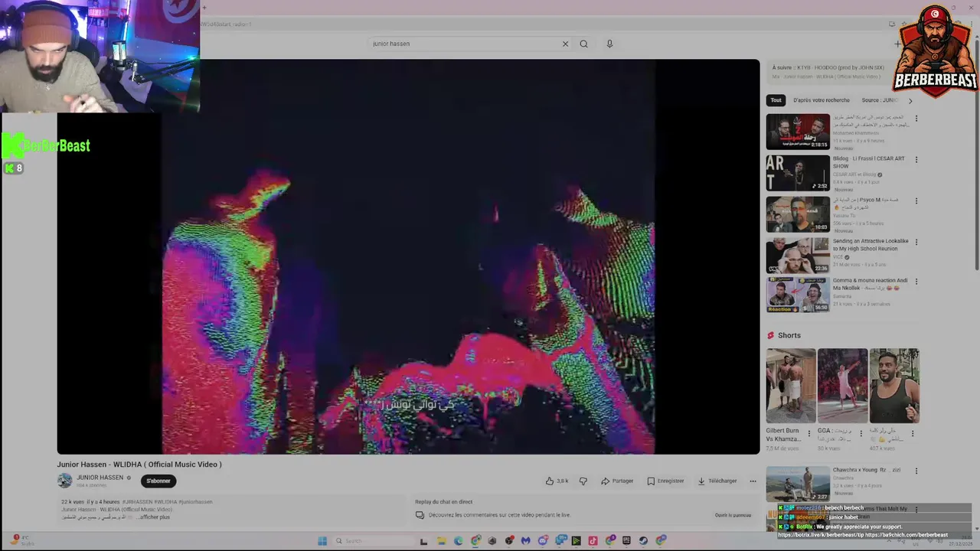The width and height of the screenshot is (980, 551).
Task: Click Replay du chat en direct text
Action: pyautogui.click(x=443, y=502)
